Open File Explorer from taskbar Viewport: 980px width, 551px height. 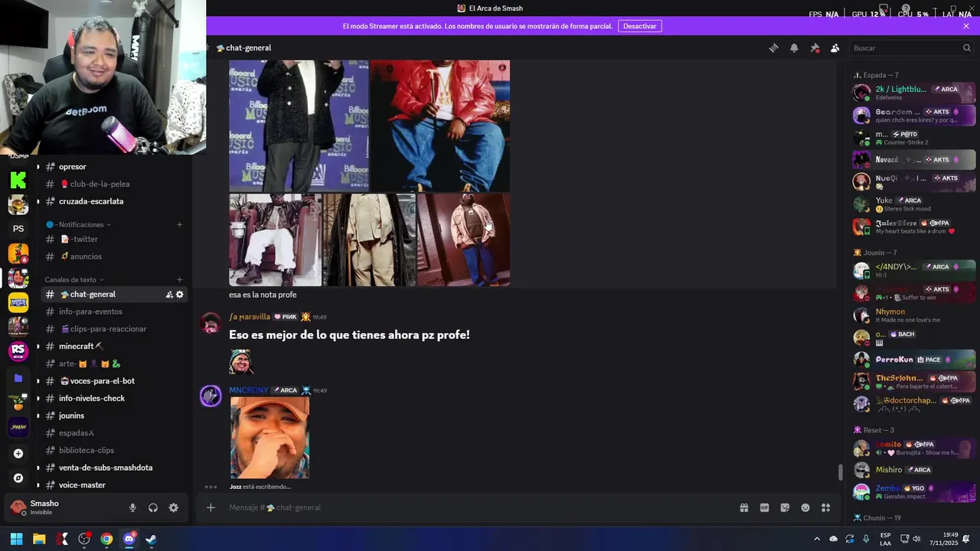[39, 539]
